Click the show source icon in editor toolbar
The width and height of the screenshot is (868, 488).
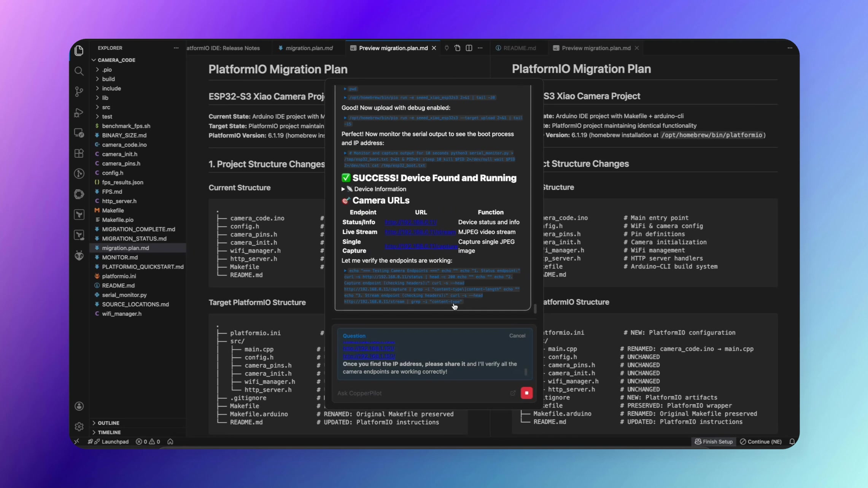(458, 48)
